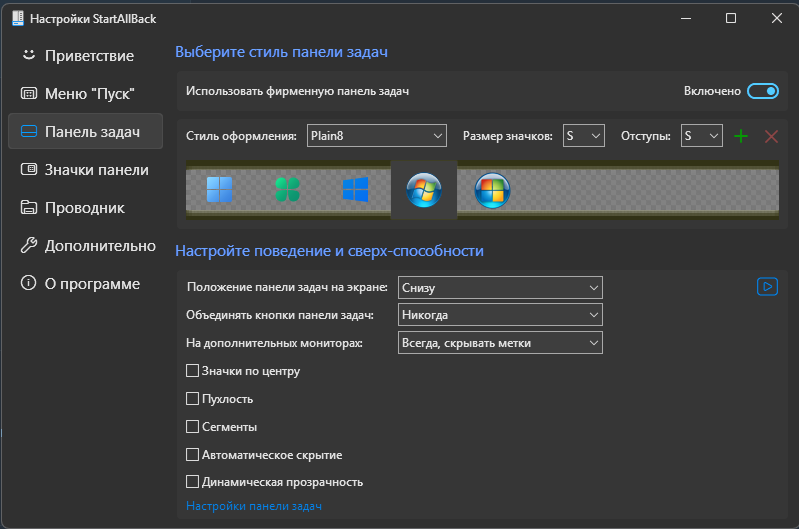
Task: Go to the Приветствие section
Action: (x=86, y=56)
